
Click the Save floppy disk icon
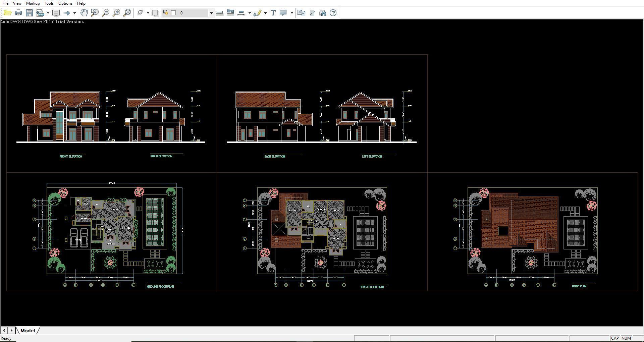(x=29, y=13)
